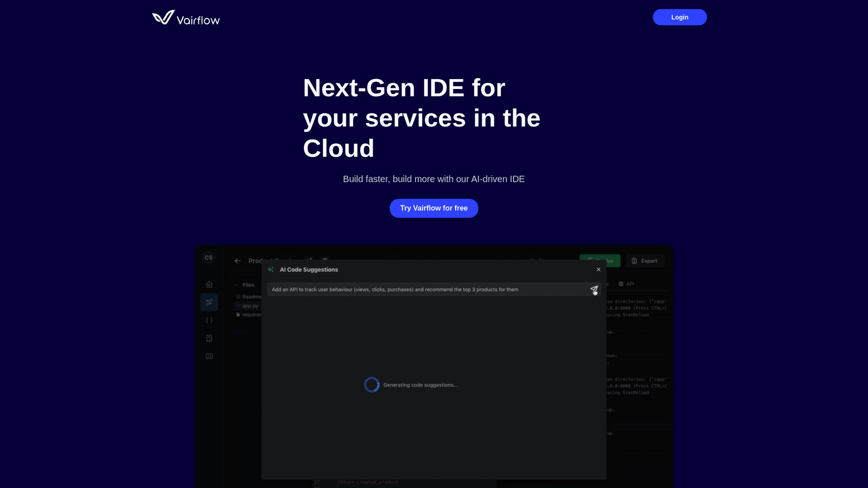This screenshot has height=488, width=868.
Task: Switch to the API tab
Action: click(626, 284)
